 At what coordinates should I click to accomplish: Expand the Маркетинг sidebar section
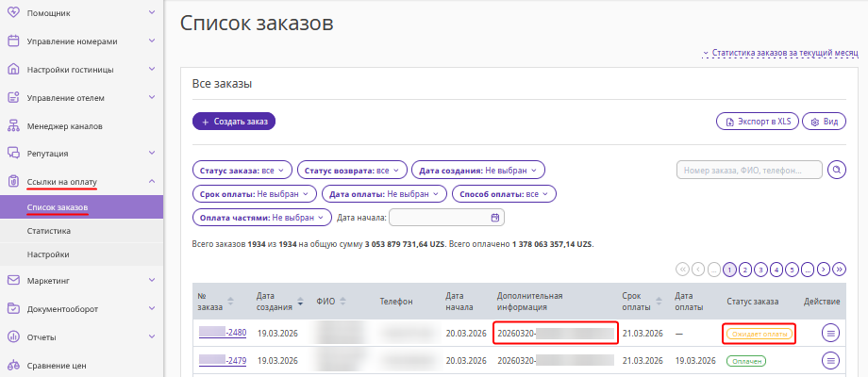point(152,280)
